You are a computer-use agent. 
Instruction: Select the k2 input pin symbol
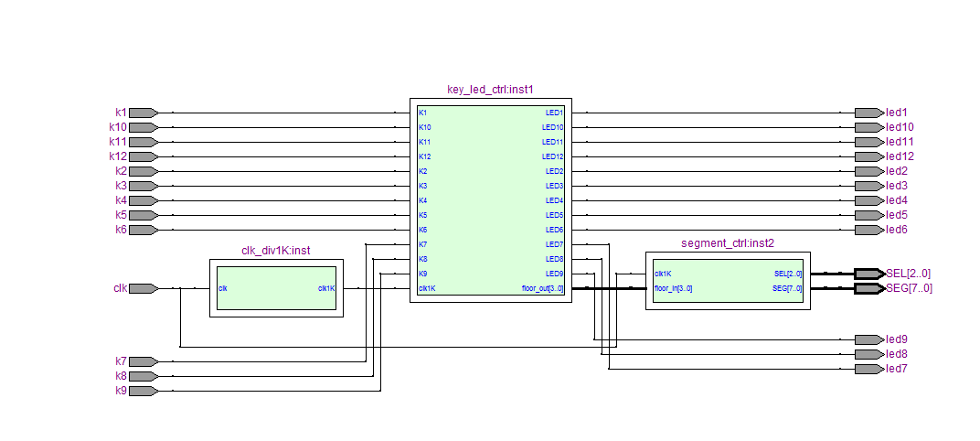(144, 171)
